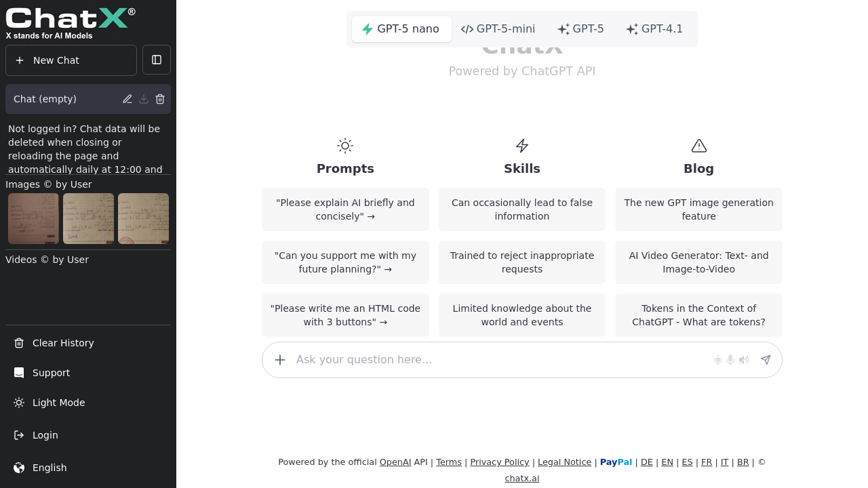Select the GPT-5-mini model tab

pos(498,29)
